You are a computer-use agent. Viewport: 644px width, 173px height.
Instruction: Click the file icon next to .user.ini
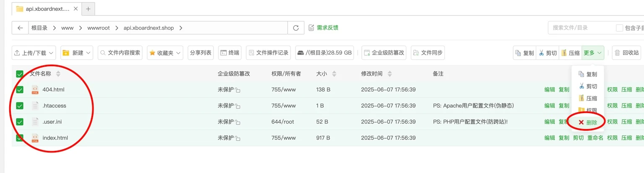click(35, 121)
